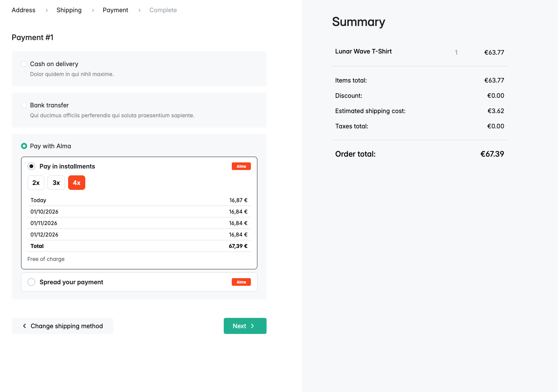
Task: Go to the Address checkout step
Action: click(x=23, y=10)
